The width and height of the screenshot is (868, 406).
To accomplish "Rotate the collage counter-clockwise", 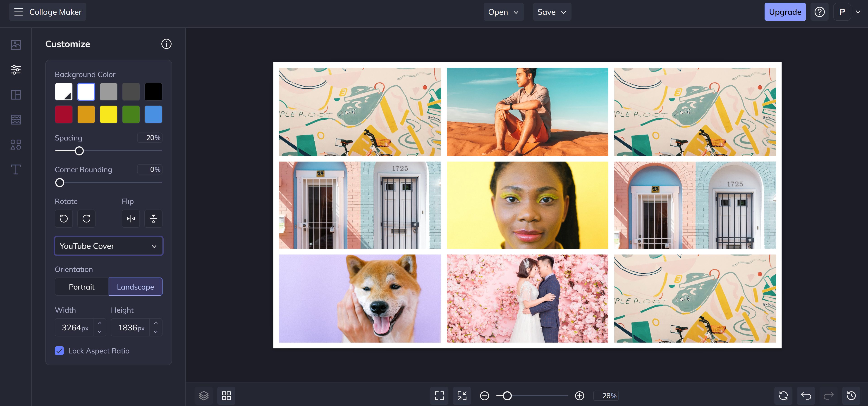I will (x=64, y=219).
